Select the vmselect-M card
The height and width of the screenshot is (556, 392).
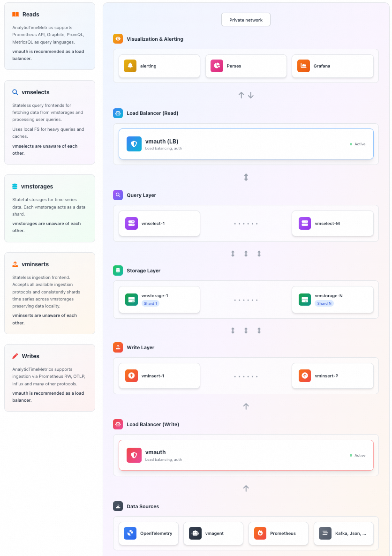pos(332,224)
